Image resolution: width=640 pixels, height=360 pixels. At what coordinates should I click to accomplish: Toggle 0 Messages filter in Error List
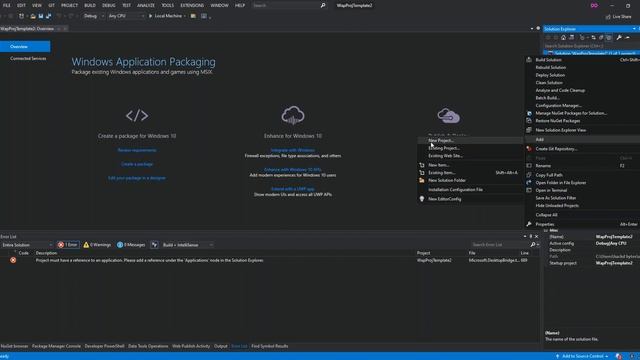point(131,245)
